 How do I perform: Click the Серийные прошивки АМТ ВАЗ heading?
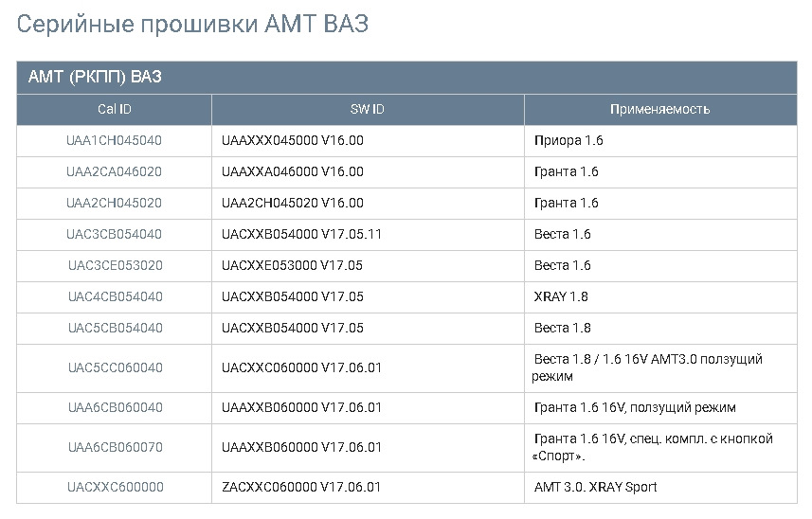(192, 25)
